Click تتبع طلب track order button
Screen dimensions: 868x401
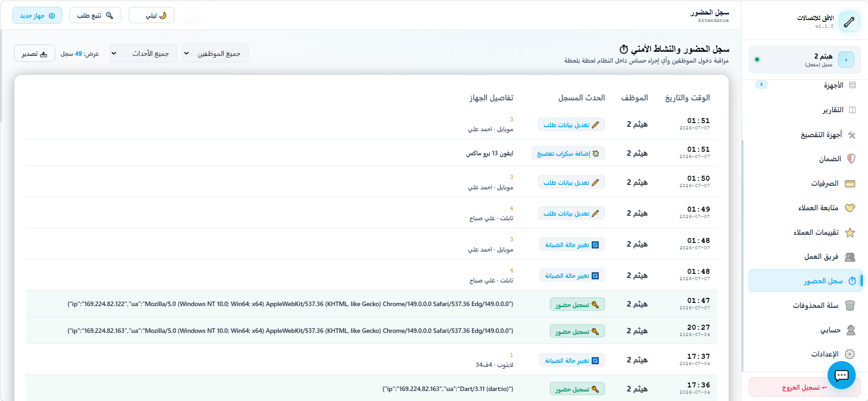point(95,15)
